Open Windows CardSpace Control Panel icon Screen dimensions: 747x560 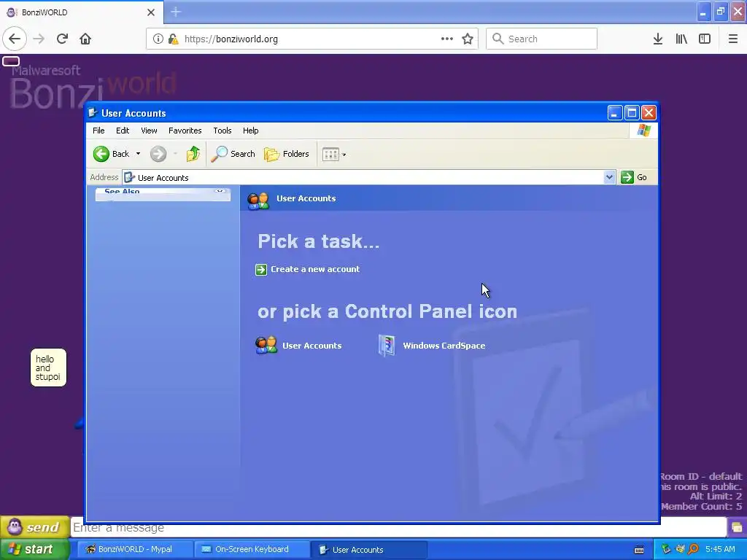432,345
